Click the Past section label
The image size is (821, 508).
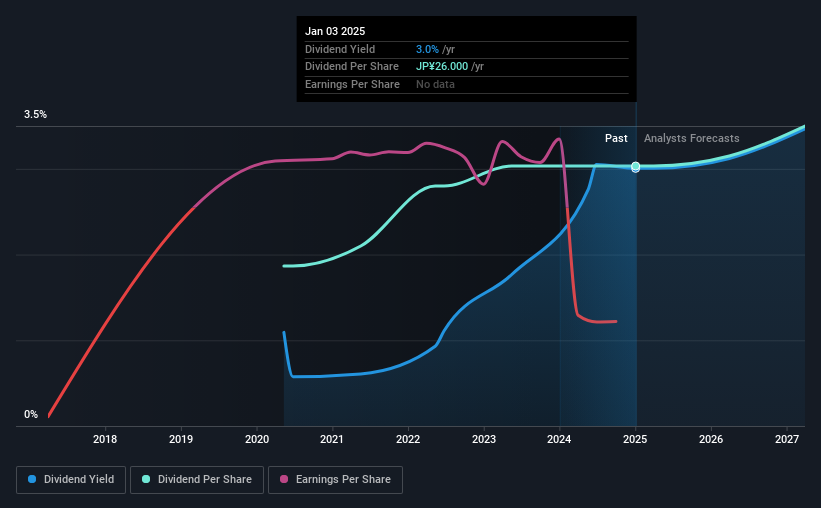coord(616,138)
